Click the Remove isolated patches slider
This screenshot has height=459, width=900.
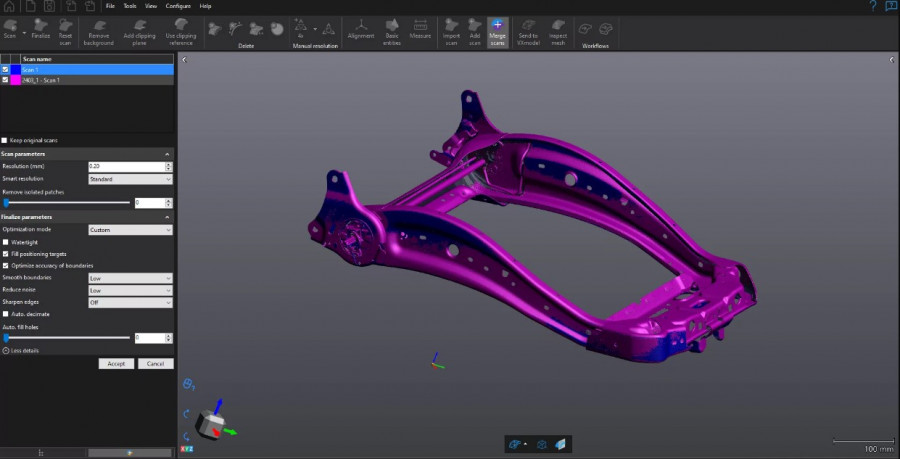pyautogui.click(x=67, y=203)
